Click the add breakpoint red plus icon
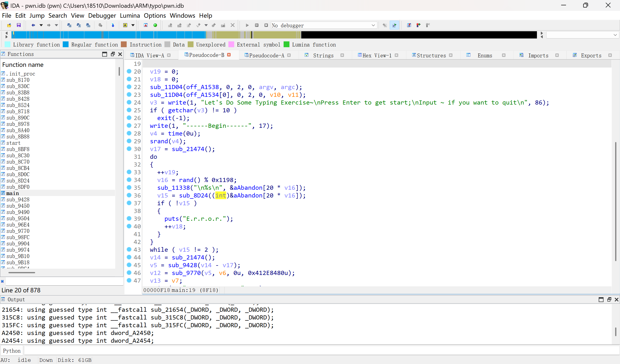 coord(418,25)
